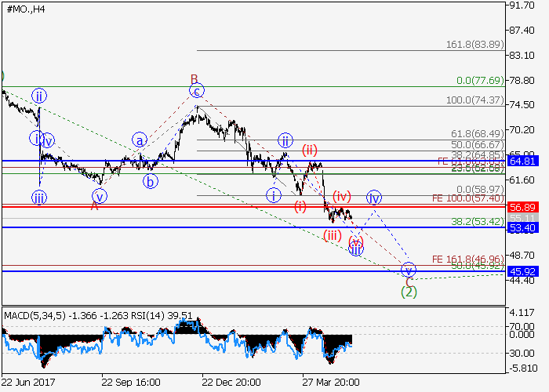Screen dimensions: 549x392
Task: Click the blue 53.40 price level tag
Action: (522, 227)
